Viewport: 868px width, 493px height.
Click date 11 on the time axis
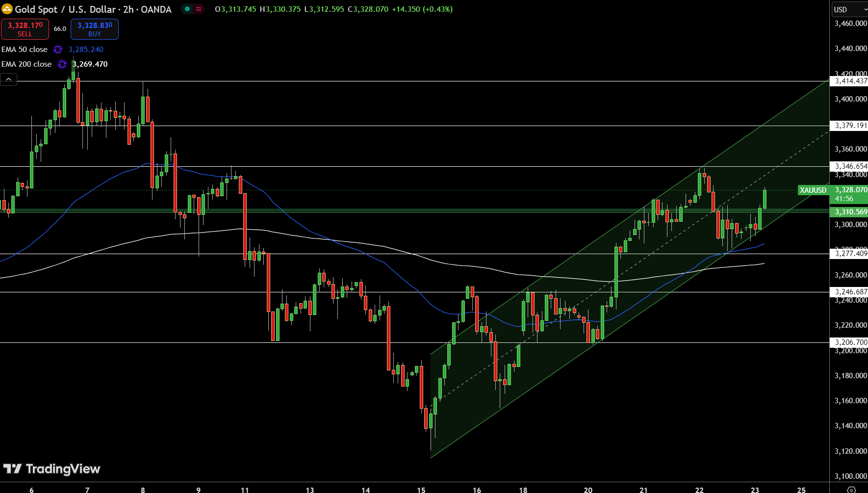tap(245, 490)
